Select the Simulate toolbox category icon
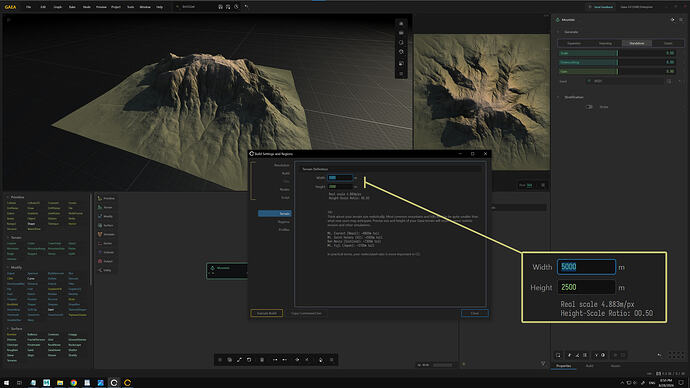Image resolution: width=690 pixels, height=388 pixels. [x=100, y=234]
